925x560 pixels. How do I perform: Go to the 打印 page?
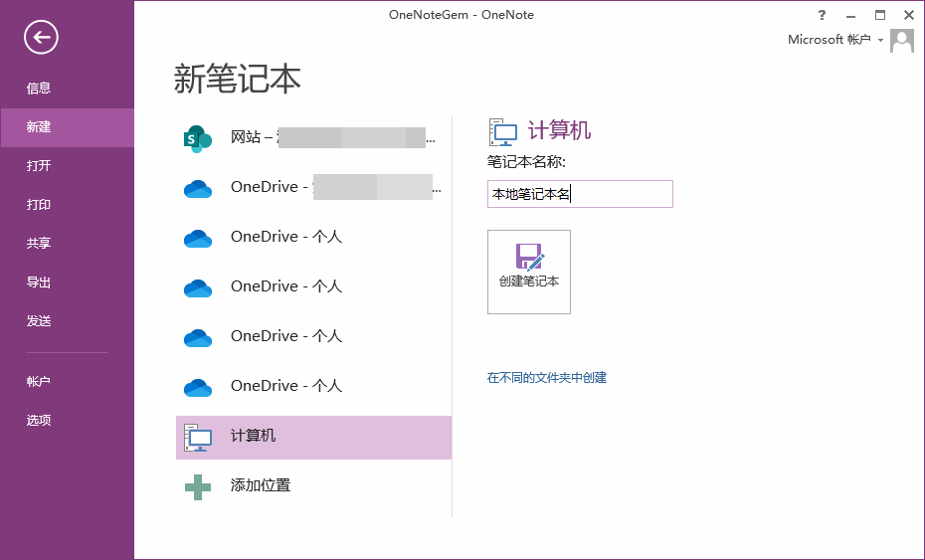point(39,205)
